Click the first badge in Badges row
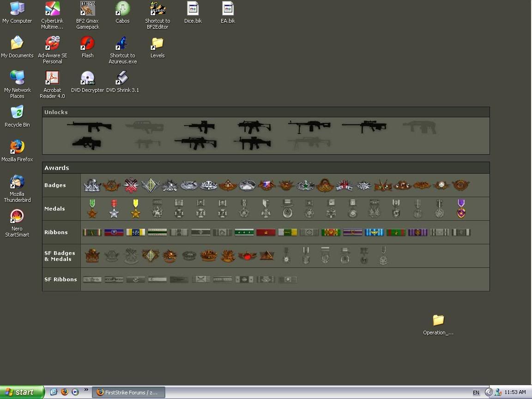532x399 pixels. (x=92, y=185)
